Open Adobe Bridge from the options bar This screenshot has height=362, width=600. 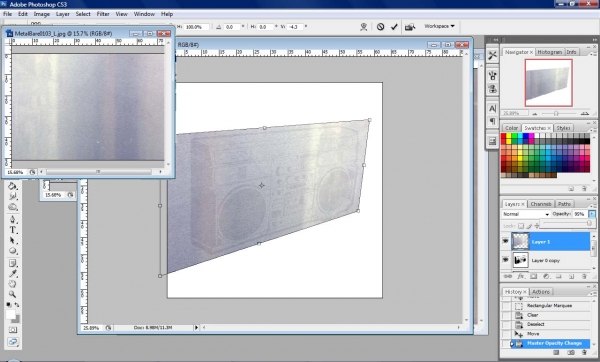click(410, 27)
